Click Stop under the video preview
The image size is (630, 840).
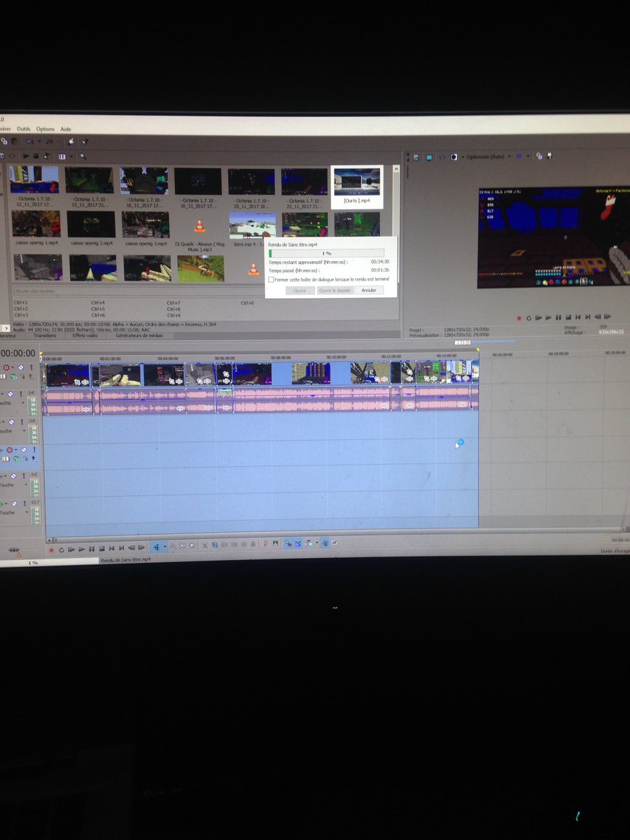[568, 318]
